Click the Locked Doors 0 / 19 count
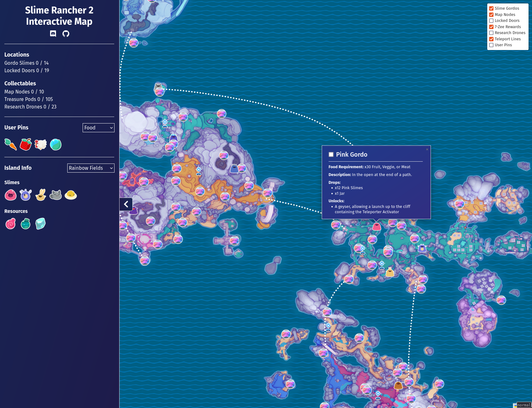The image size is (532, 408). 27,70
